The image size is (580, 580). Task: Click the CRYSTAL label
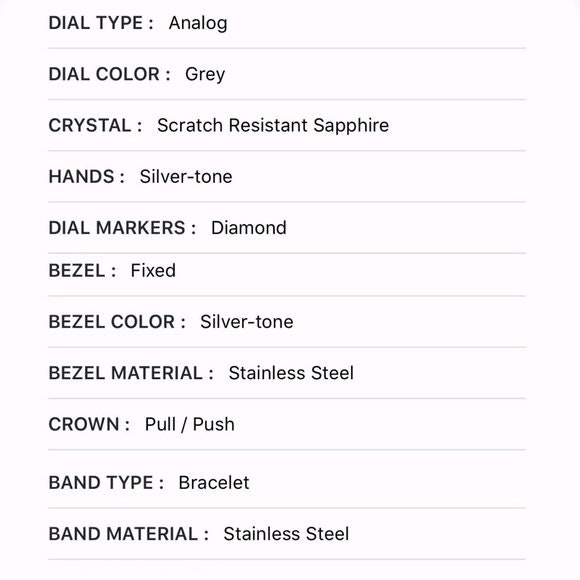tap(95, 125)
